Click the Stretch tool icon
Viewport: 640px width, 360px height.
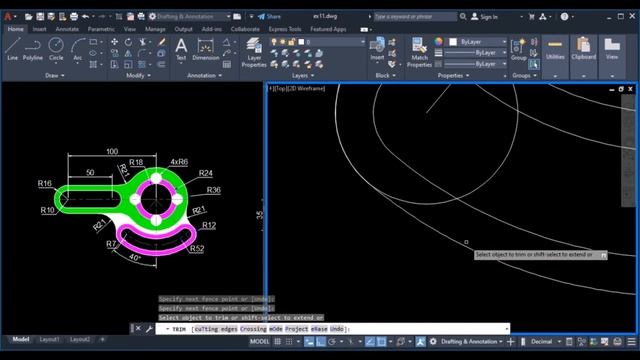pyautogui.click(x=115, y=64)
